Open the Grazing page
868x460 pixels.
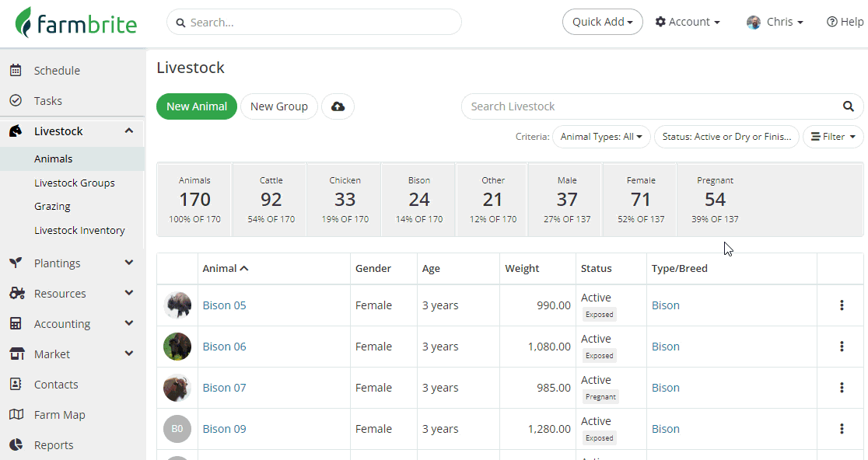point(52,206)
